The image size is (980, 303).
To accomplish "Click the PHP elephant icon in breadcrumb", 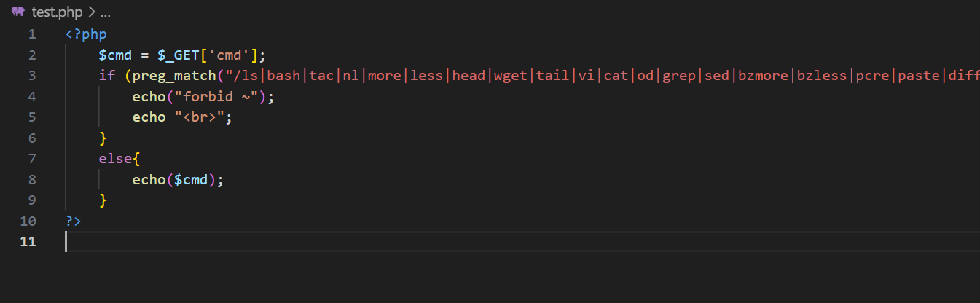I will pos(18,12).
